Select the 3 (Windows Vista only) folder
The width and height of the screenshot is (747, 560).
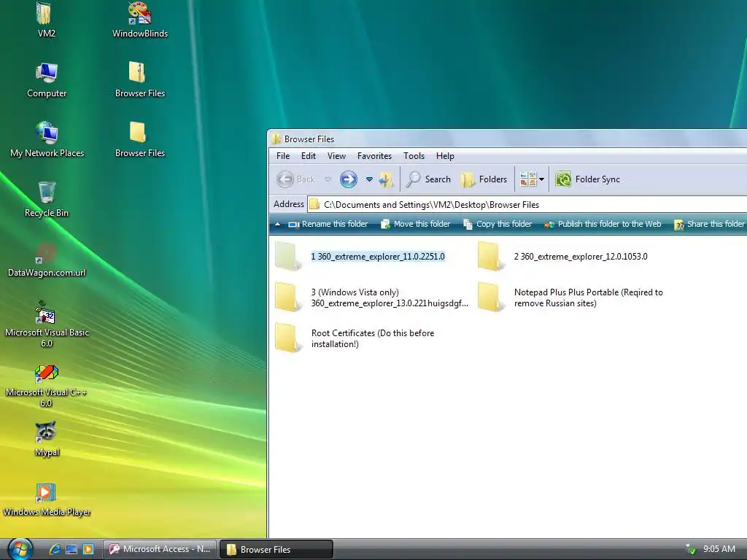click(x=371, y=297)
